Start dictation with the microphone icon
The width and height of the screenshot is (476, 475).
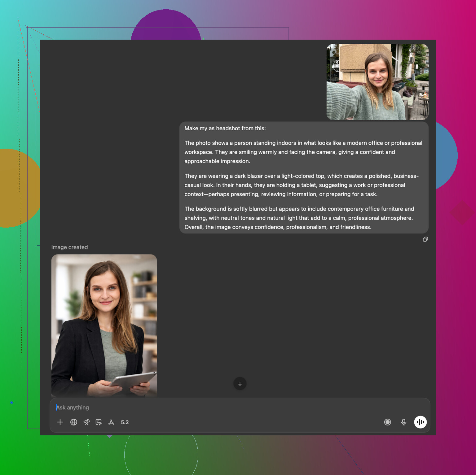(403, 422)
